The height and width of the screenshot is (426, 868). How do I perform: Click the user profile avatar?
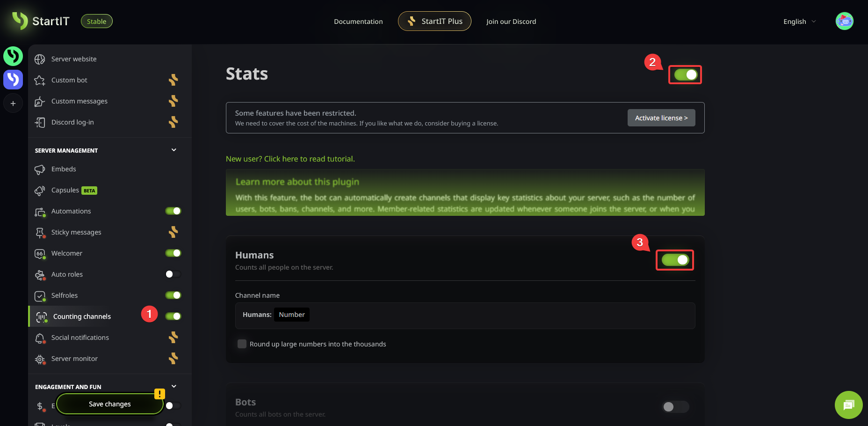coord(844,21)
